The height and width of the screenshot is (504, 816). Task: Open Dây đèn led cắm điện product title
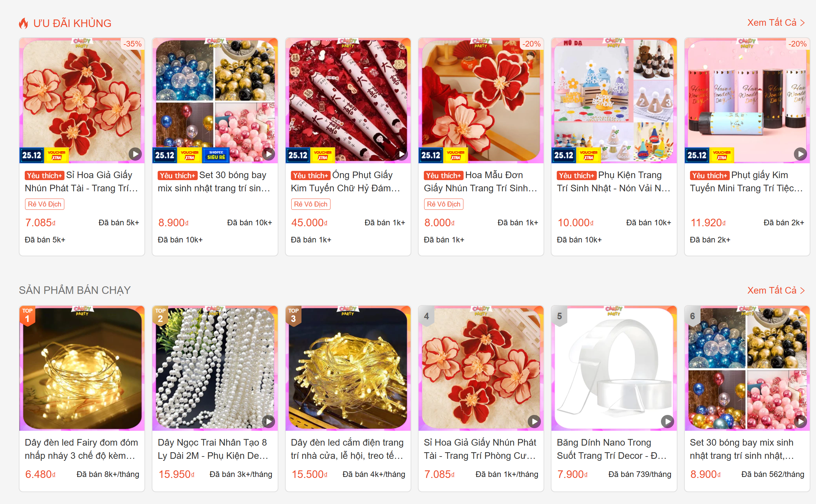click(x=347, y=449)
